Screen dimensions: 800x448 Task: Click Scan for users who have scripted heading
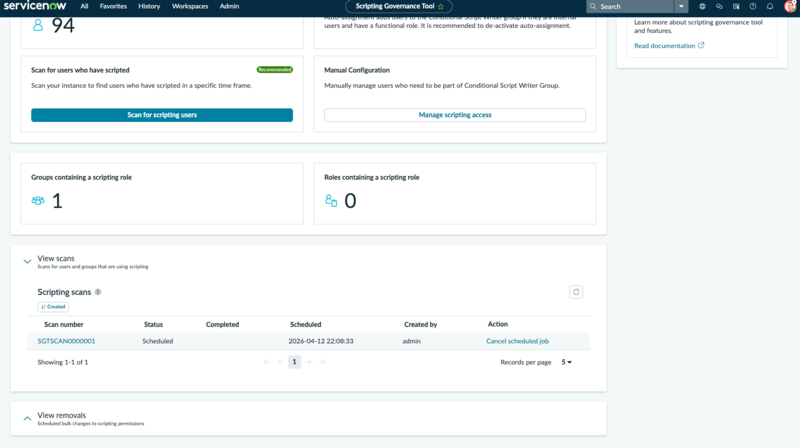[80, 70]
